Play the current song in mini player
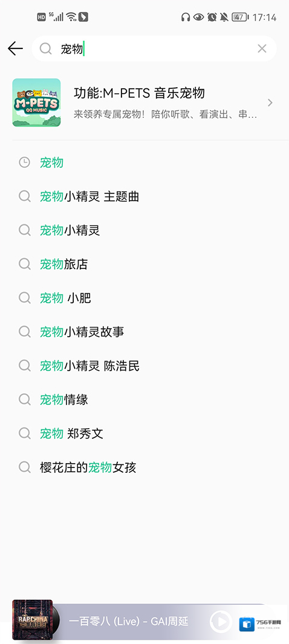This screenshot has width=289, height=644. pyautogui.click(x=221, y=622)
